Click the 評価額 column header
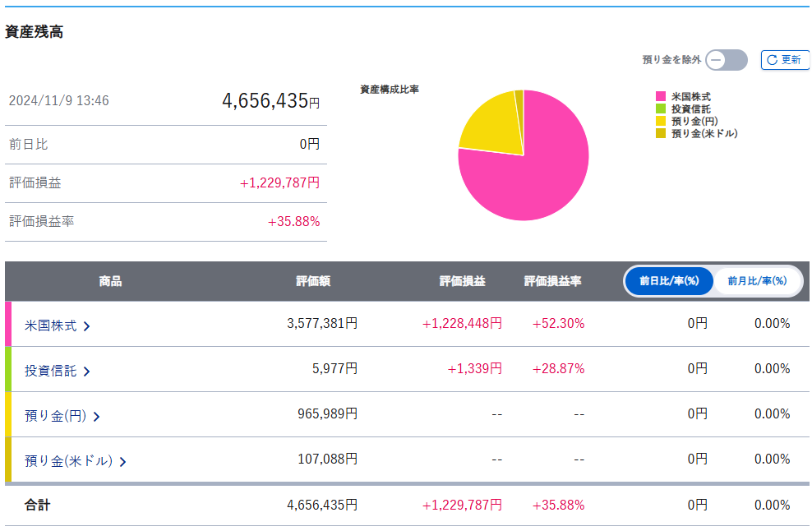The width and height of the screenshot is (812, 531). tap(313, 281)
